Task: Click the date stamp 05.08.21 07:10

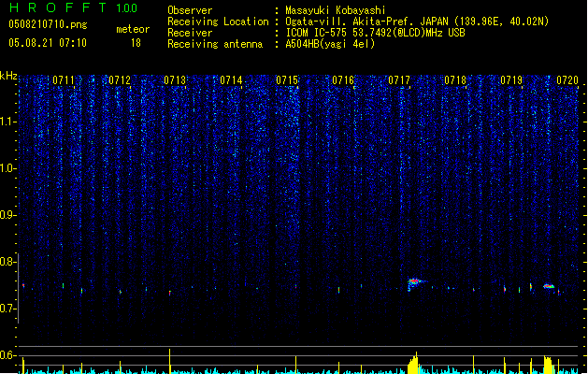Action: [48, 43]
